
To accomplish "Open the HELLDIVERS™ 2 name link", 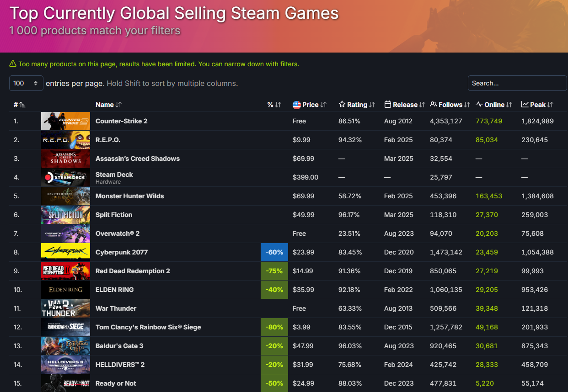I will pos(121,365).
